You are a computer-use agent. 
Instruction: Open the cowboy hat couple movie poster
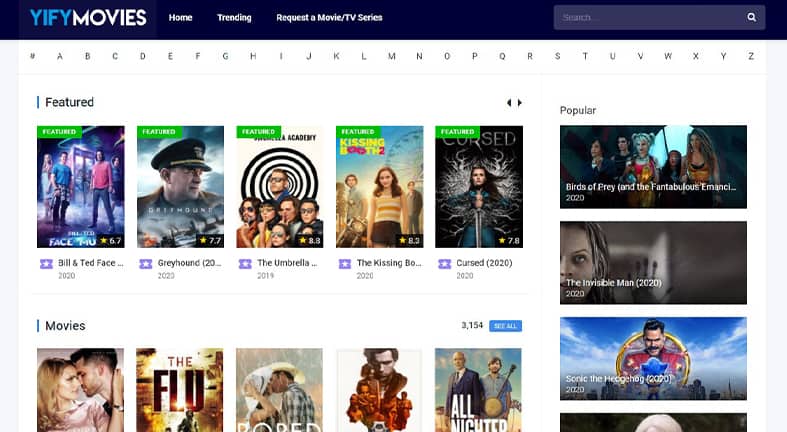[x=280, y=390]
